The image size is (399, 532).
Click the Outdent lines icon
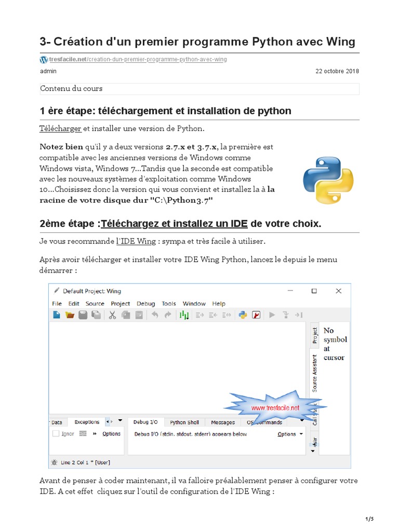coord(213,315)
